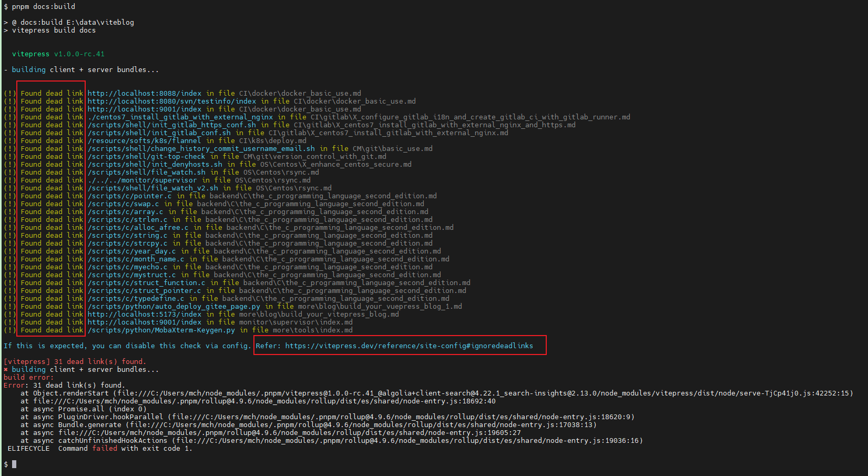Focus the empty shell prompt cursor at bottom
868x476 pixels.
(x=14, y=464)
